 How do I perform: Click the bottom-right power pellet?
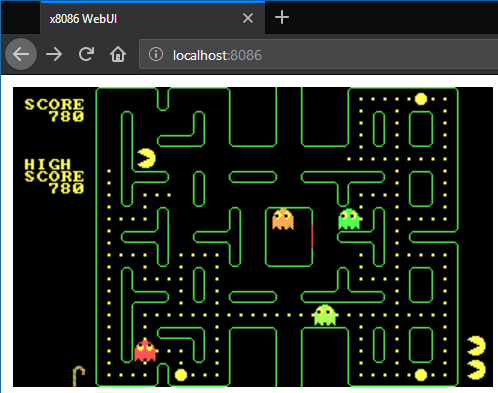tap(421, 375)
